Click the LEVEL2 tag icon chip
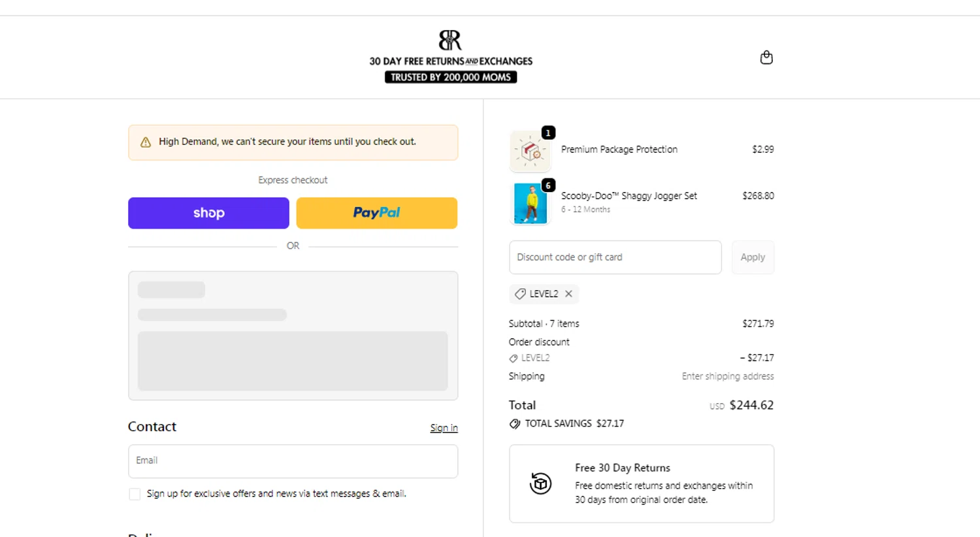Viewport: 980px width, 537px height. click(x=520, y=294)
